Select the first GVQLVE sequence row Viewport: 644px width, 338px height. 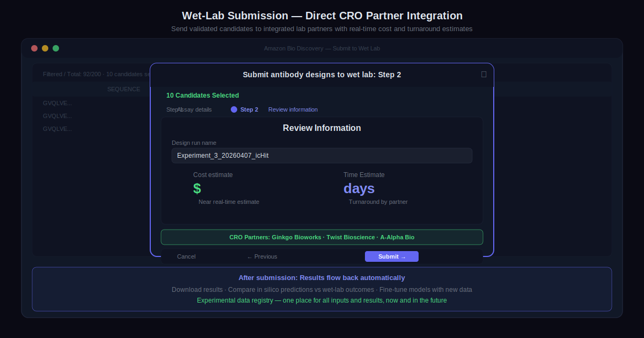[57, 103]
